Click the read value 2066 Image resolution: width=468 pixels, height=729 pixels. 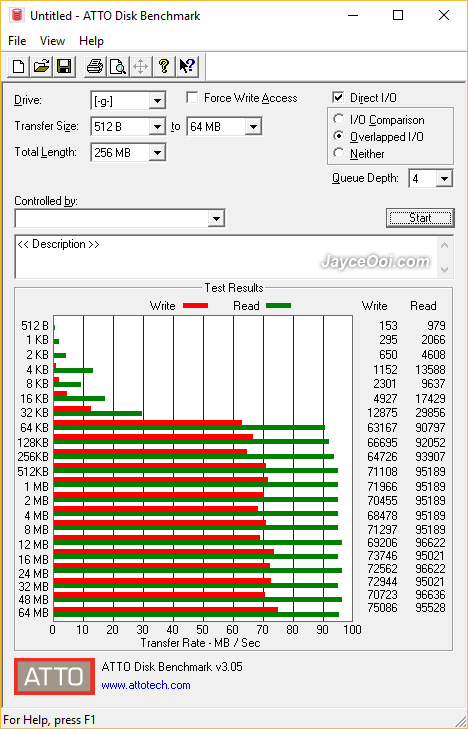[x=433, y=340]
